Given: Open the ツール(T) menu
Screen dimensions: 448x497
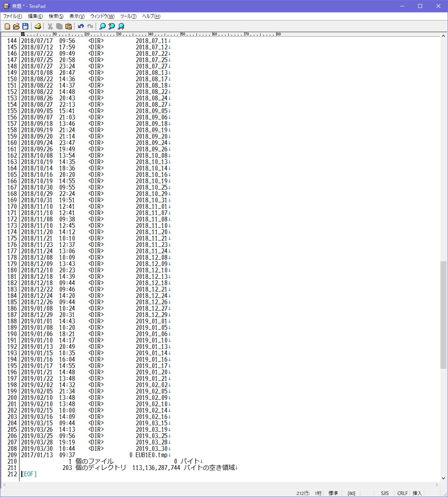Looking at the screenshot, I should pyautogui.click(x=128, y=16).
